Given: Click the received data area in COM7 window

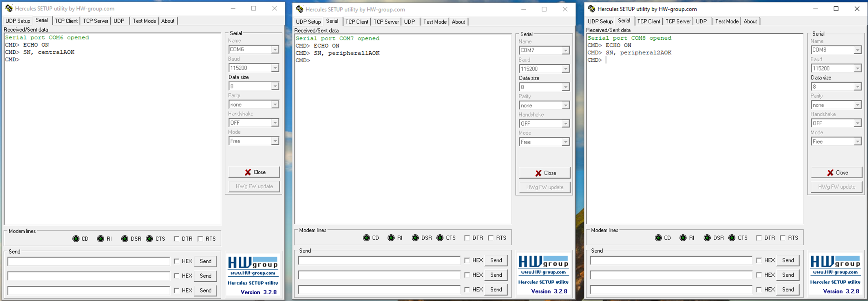Looking at the screenshot, I should (403, 129).
